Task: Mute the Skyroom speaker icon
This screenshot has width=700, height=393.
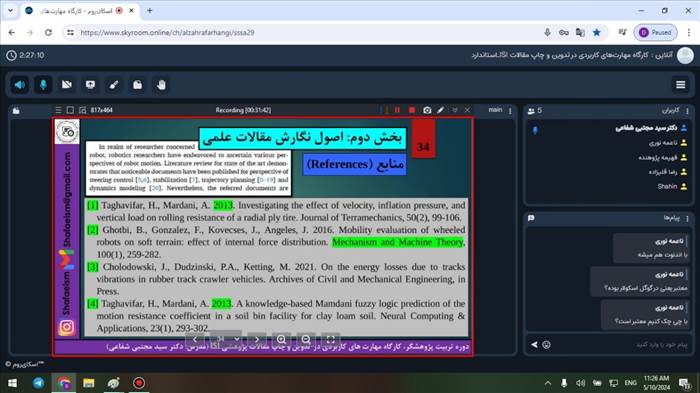Action: (x=20, y=85)
